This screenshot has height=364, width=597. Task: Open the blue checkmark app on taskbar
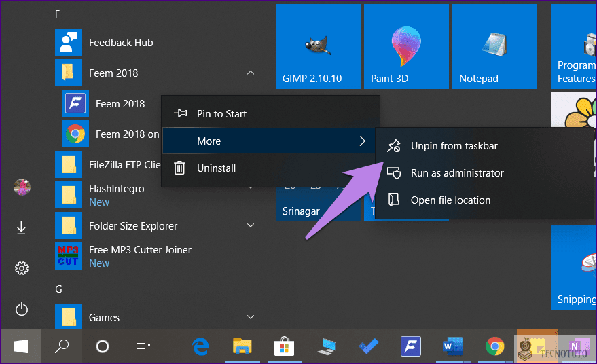click(x=369, y=346)
